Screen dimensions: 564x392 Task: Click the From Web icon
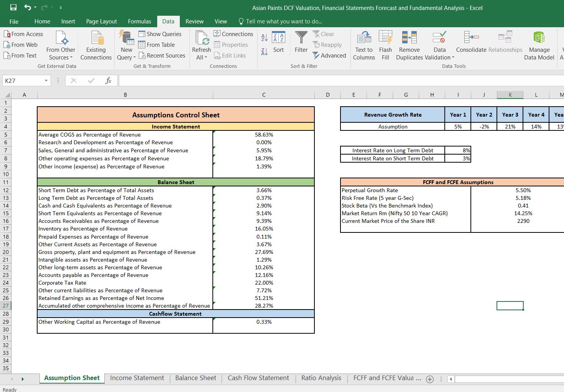click(7, 45)
